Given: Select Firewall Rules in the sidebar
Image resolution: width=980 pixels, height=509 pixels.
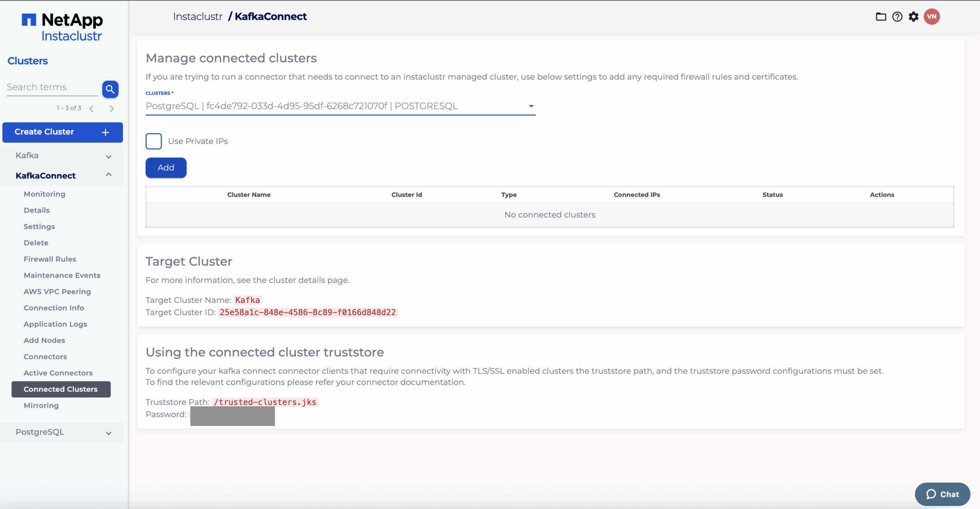Looking at the screenshot, I should pos(50,259).
